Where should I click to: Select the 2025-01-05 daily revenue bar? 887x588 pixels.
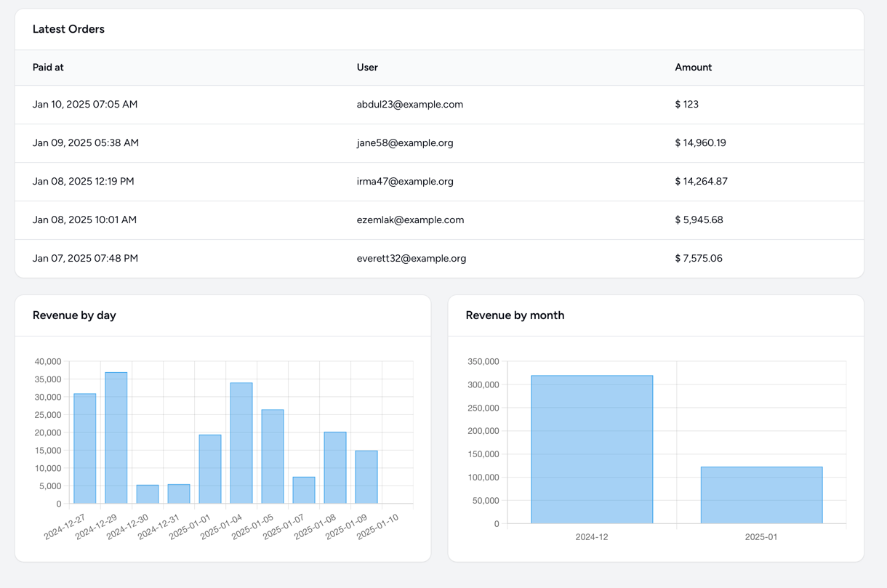(273, 456)
